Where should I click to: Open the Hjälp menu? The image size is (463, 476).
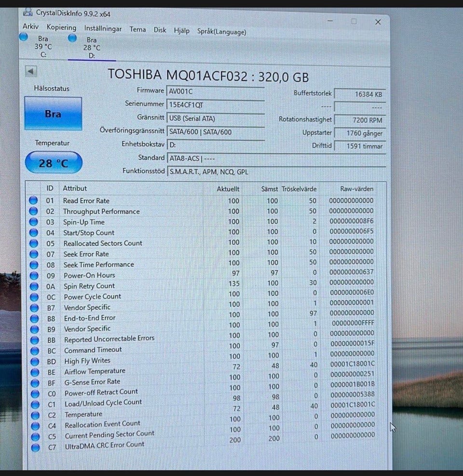(x=182, y=31)
